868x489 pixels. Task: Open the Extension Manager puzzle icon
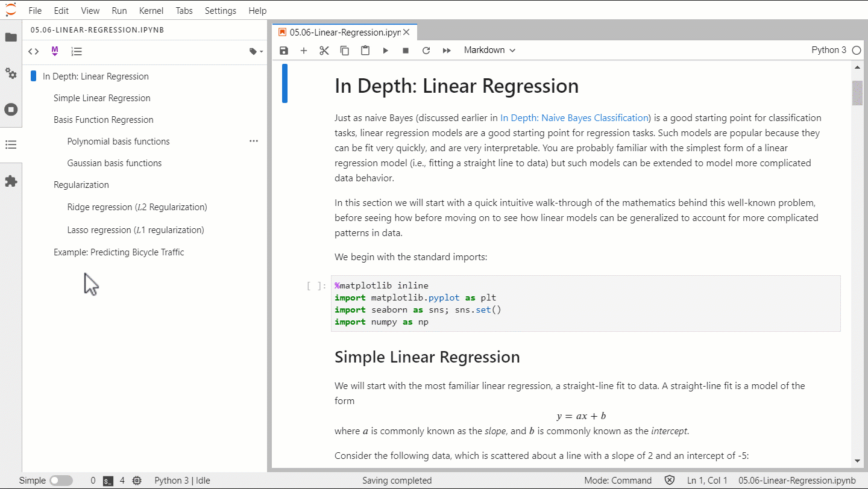click(11, 181)
